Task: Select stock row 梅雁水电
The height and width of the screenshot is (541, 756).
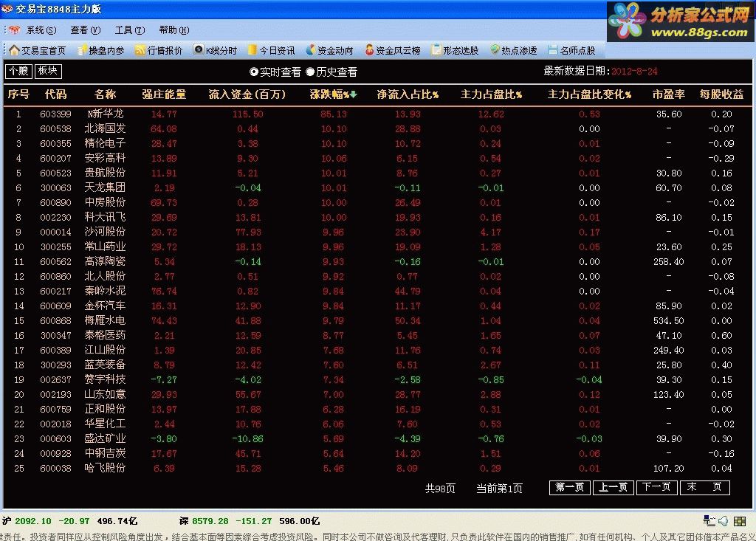Action: 377,320
